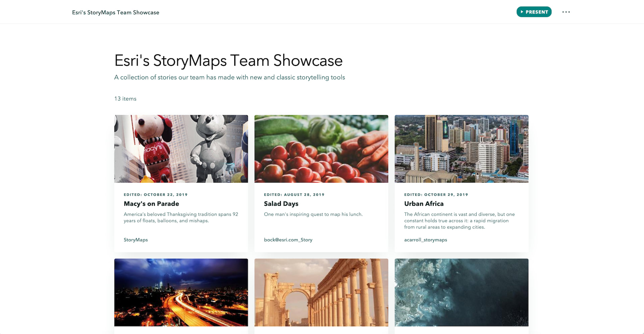Open the satellite ocean imagery thumbnail
Viewport: 644px width, 334px height.
click(x=462, y=292)
